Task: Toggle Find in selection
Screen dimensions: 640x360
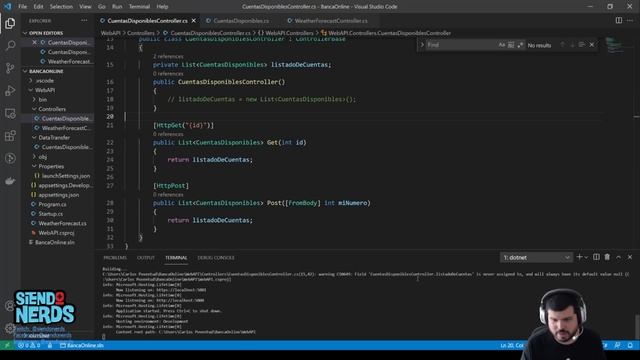Action: pyautogui.click(x=582, y=45)
